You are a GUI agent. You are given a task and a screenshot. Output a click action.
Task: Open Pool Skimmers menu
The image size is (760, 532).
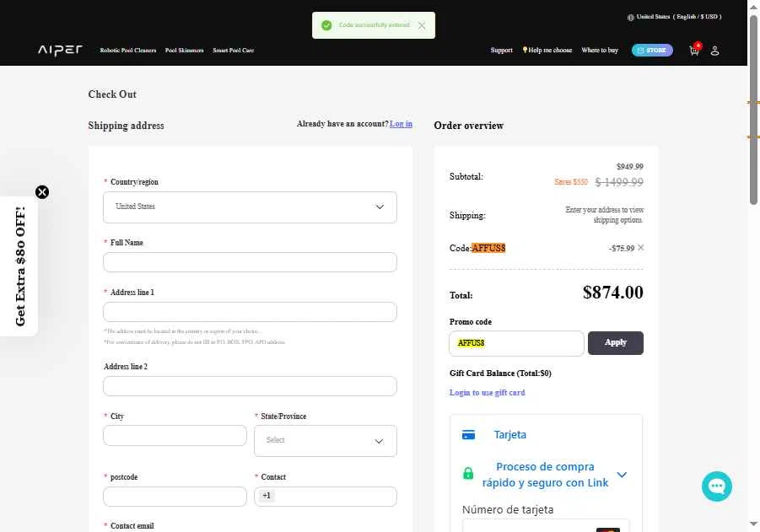[184, 51]
